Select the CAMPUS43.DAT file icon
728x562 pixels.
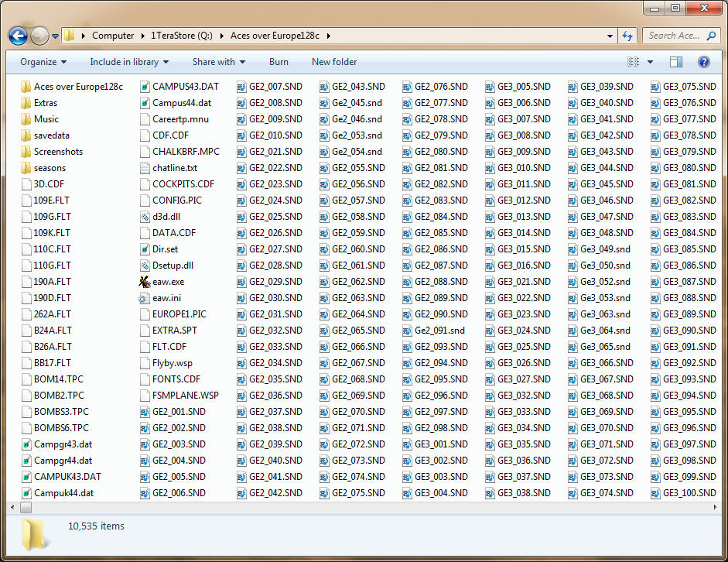point(145,87)
